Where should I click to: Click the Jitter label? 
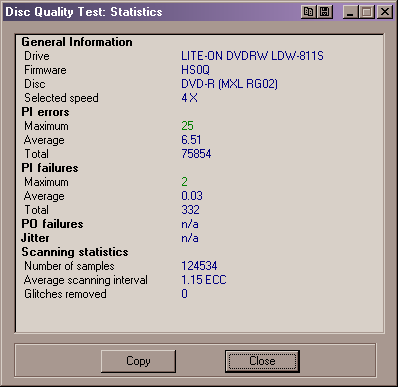pyautogui.click(x=35, y=238)
